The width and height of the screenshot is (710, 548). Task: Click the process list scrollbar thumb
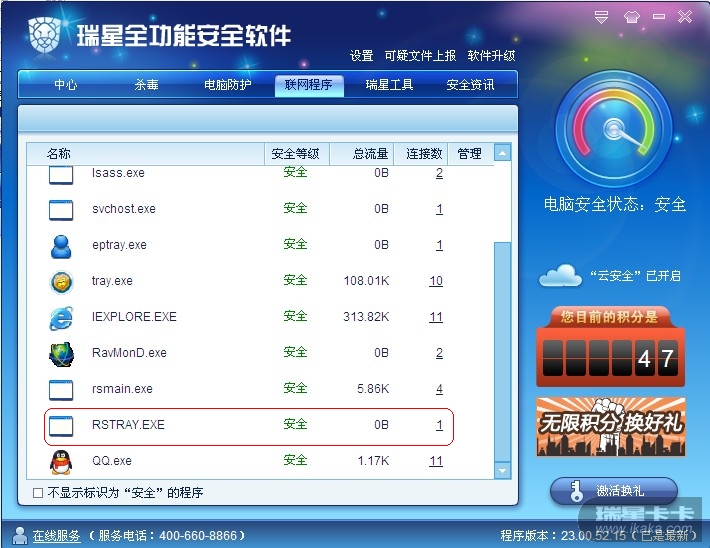pyautogui.click(x=503, y=352)
